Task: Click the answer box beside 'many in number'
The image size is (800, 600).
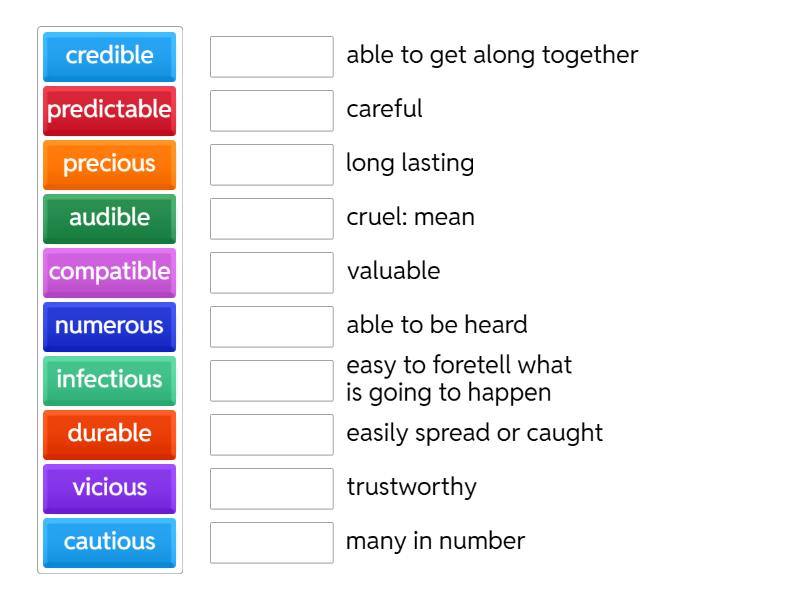Action: [x=272, y=543]
